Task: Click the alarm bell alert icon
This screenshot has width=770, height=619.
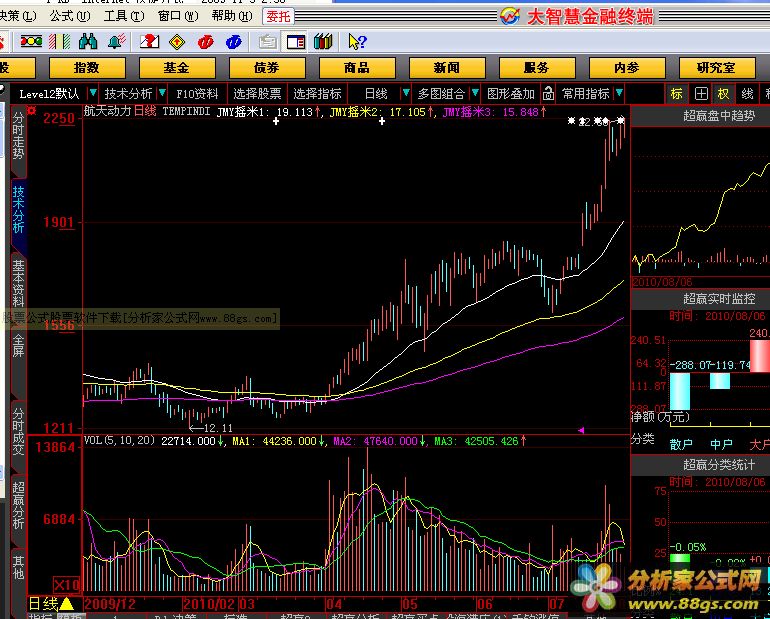Action: (x=116, y=42)
